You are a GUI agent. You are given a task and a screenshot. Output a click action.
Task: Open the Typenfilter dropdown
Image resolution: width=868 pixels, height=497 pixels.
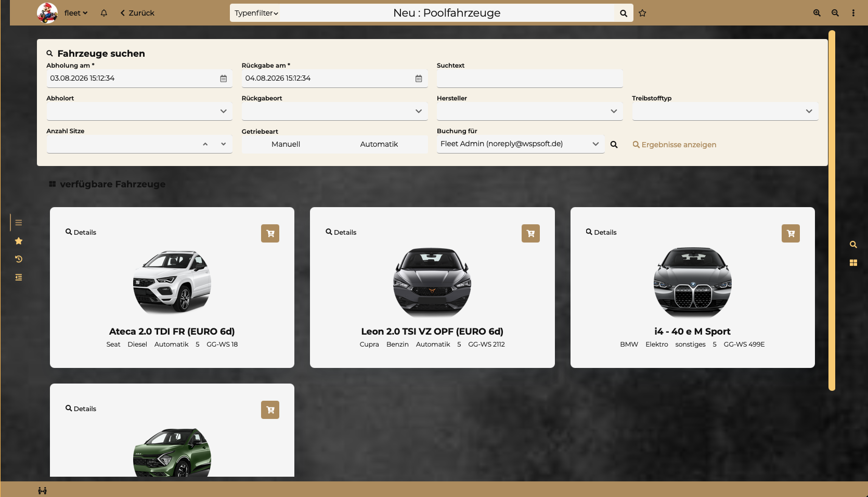click(256, 13)
